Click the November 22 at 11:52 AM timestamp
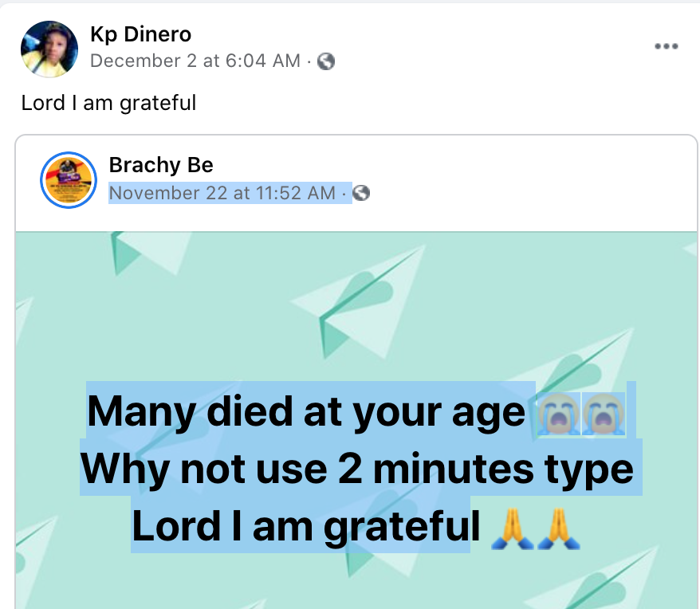This screenshot has width=700, height=609. coord(224,193)
